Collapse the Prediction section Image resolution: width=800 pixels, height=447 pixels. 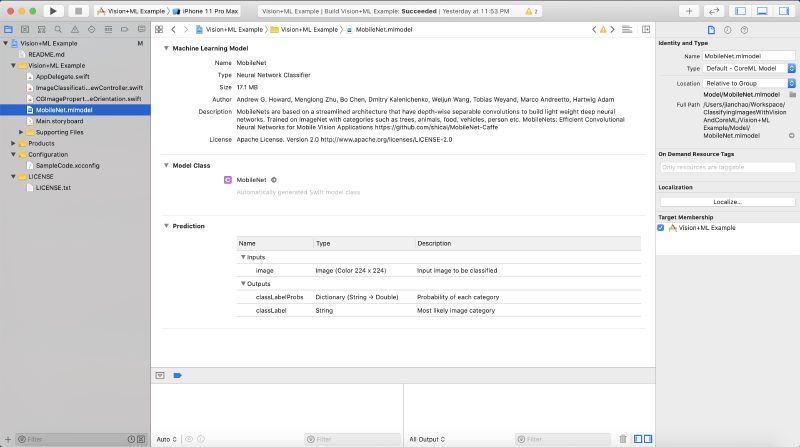coord(166,226)
